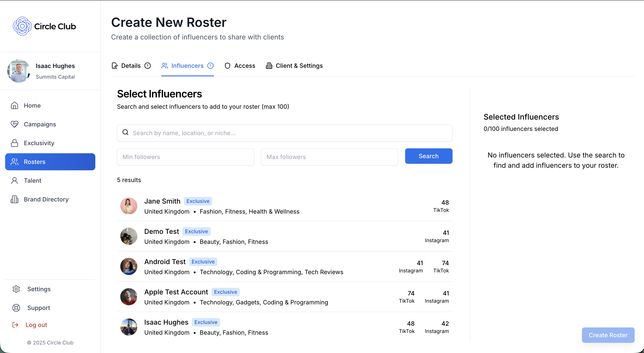
Task: Click the Settings gear icon
Action: [16, 289]
